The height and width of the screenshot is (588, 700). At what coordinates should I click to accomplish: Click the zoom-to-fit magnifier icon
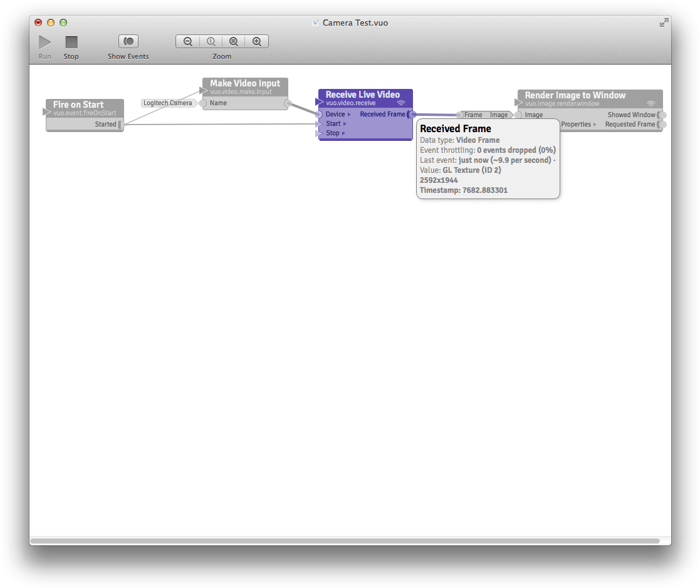tap(234, 42)
